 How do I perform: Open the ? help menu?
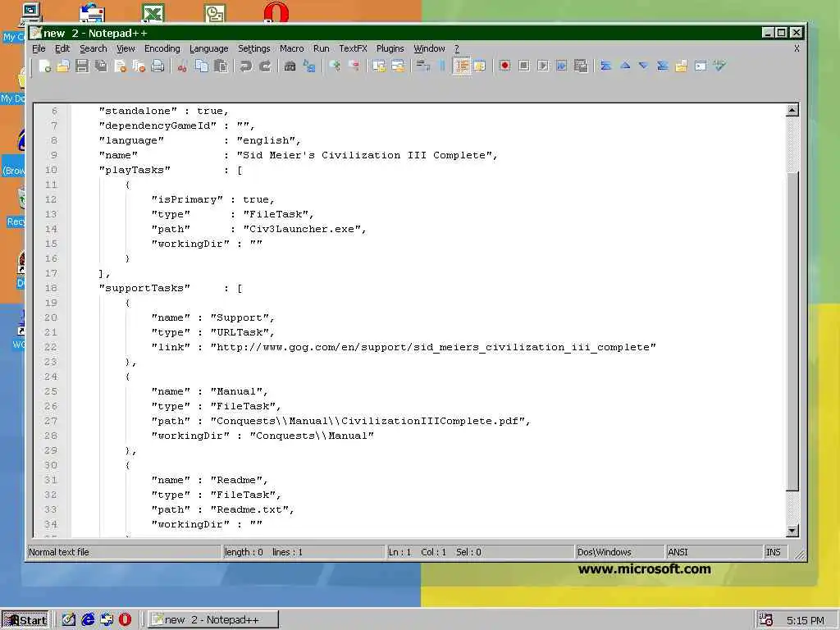456,48
